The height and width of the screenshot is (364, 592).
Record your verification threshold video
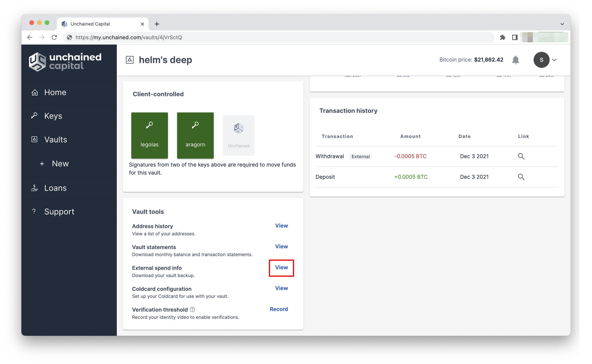click(279, 309)
